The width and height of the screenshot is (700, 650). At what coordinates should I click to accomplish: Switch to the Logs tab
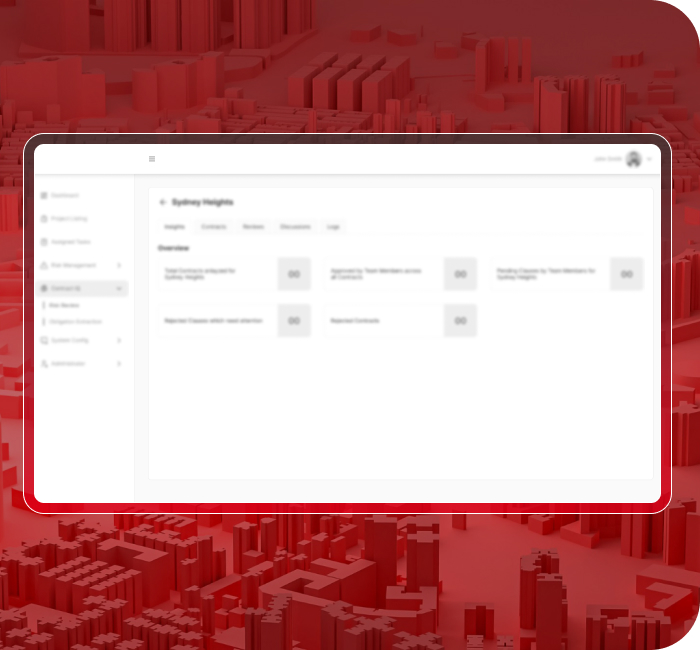333,227
